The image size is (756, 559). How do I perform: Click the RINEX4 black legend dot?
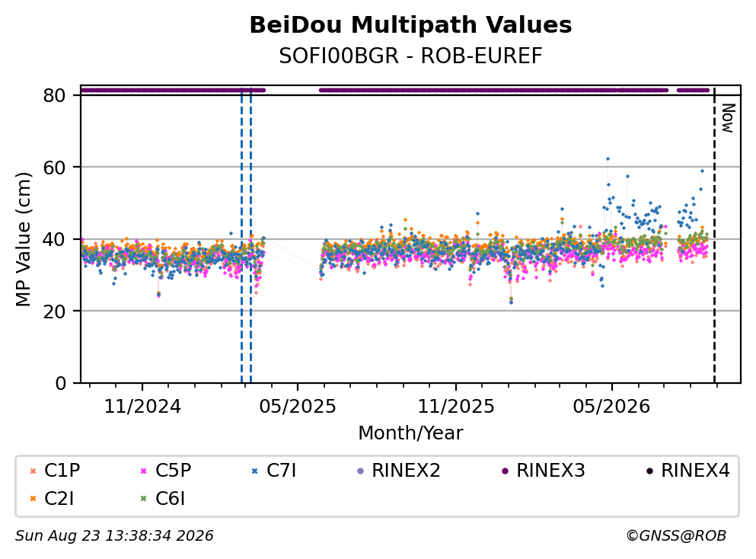pos(649,471)
